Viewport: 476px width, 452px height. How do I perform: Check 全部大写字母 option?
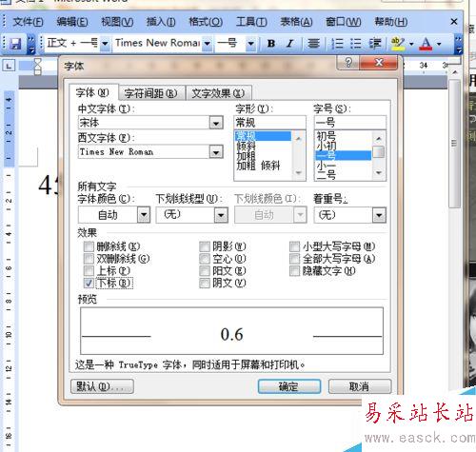coord(294,259)
